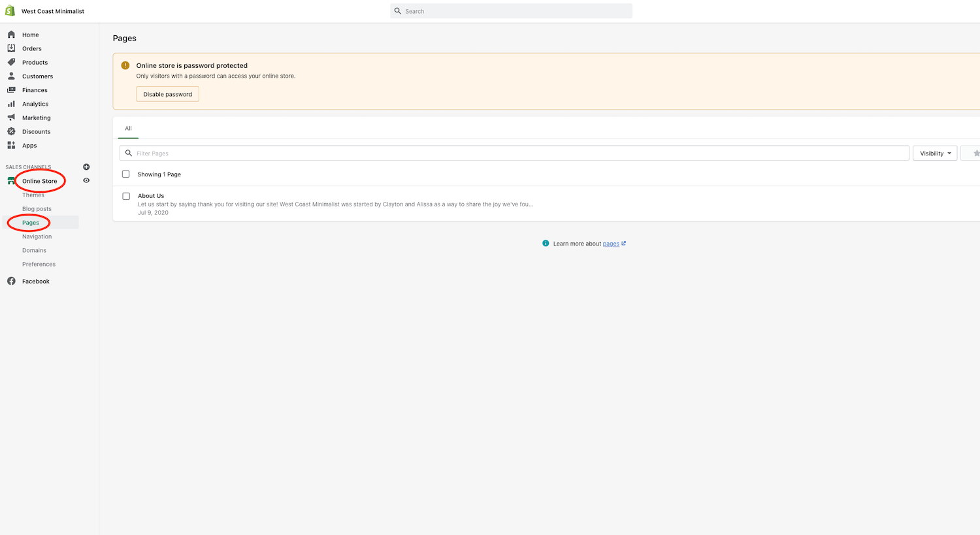Viewport: 980px width, 535px height.
Task: Open the About Us page
Action: (151, 195)
